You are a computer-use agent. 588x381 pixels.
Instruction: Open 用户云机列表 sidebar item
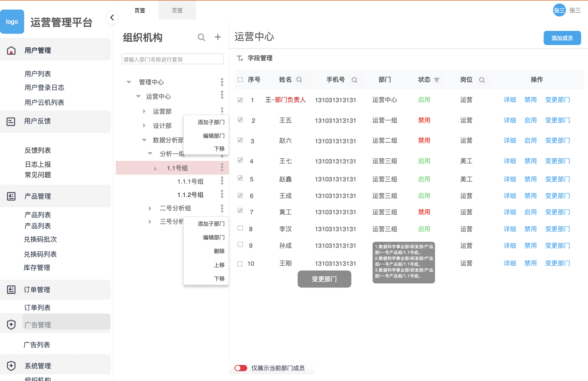click(45, 103)
